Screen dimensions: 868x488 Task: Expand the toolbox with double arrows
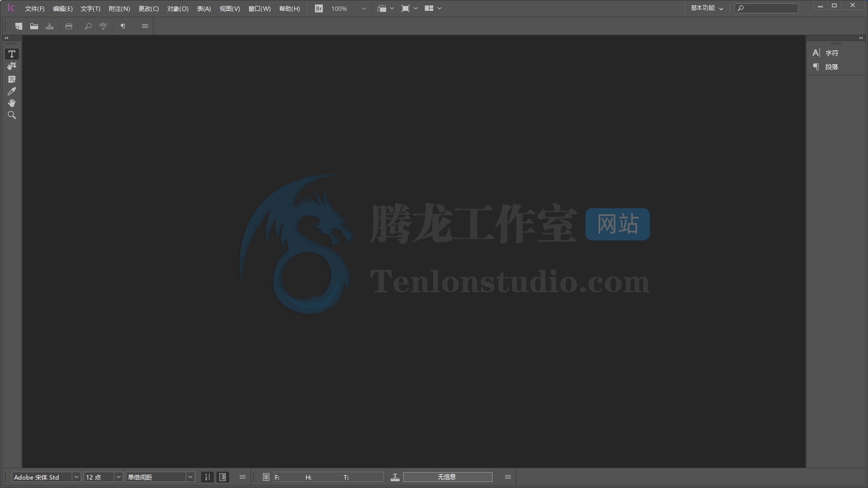tap(6, 38)
